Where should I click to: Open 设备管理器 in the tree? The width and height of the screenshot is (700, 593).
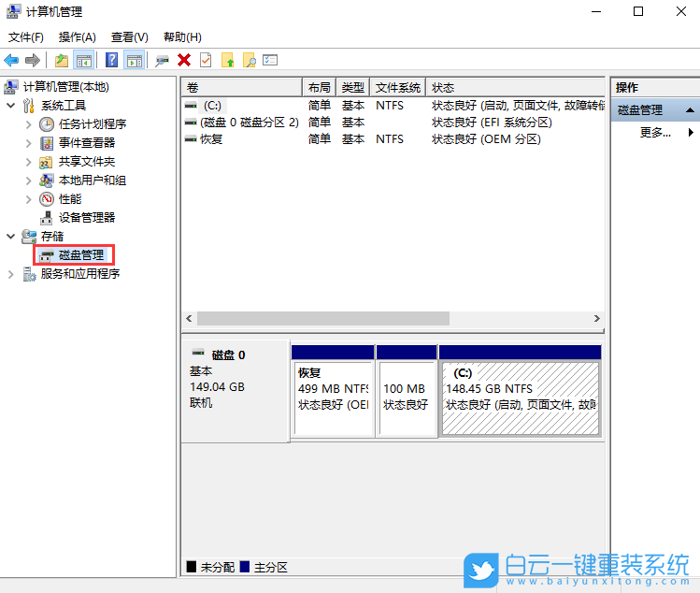pyautogui.click(x=87, y=218)
